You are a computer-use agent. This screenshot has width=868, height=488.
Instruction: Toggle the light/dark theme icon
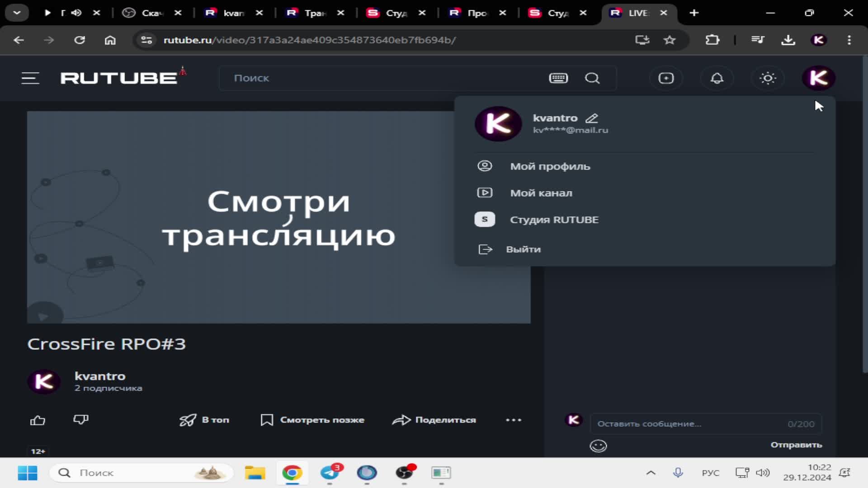pos(768,78)
